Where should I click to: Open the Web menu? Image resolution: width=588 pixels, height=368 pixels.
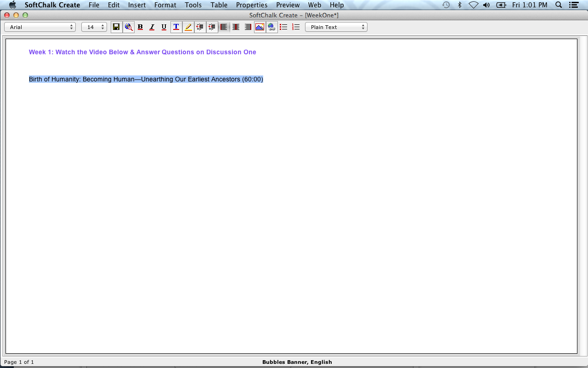click(x=315, y=5)
